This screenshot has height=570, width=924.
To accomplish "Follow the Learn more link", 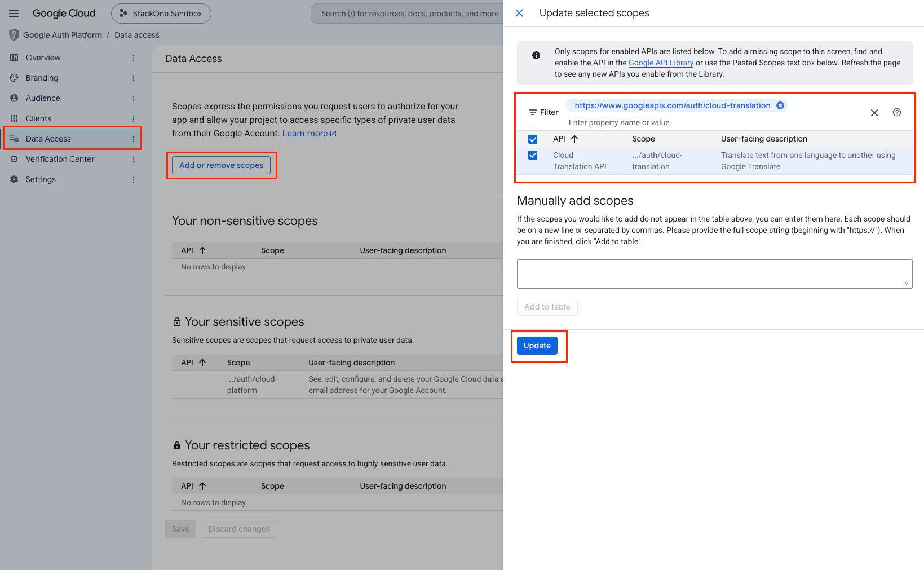I will point(305,134).
